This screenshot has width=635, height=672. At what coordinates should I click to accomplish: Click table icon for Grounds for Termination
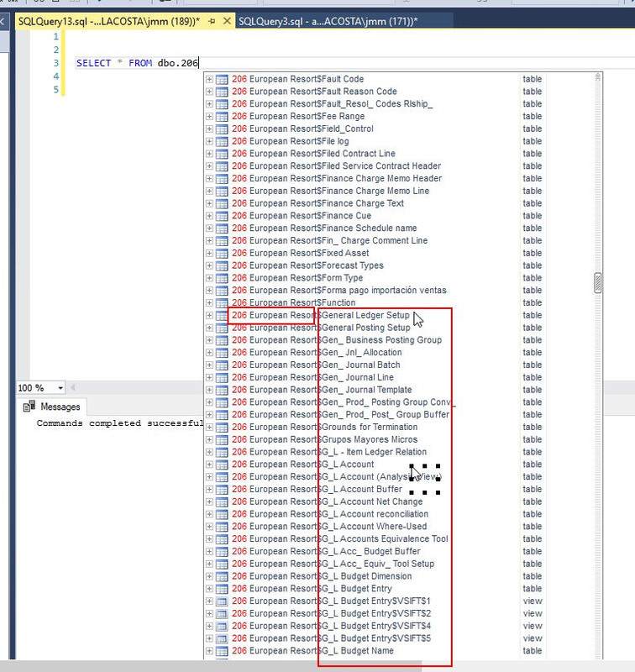coord(222,427)
